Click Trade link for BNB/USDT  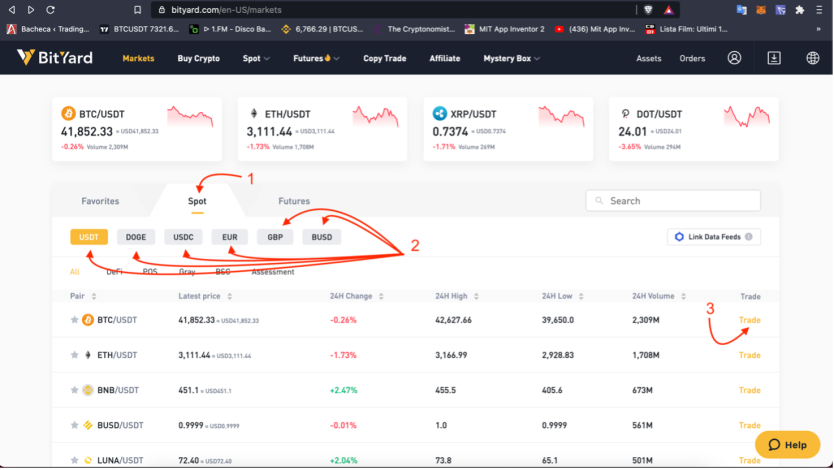[749, 390]
